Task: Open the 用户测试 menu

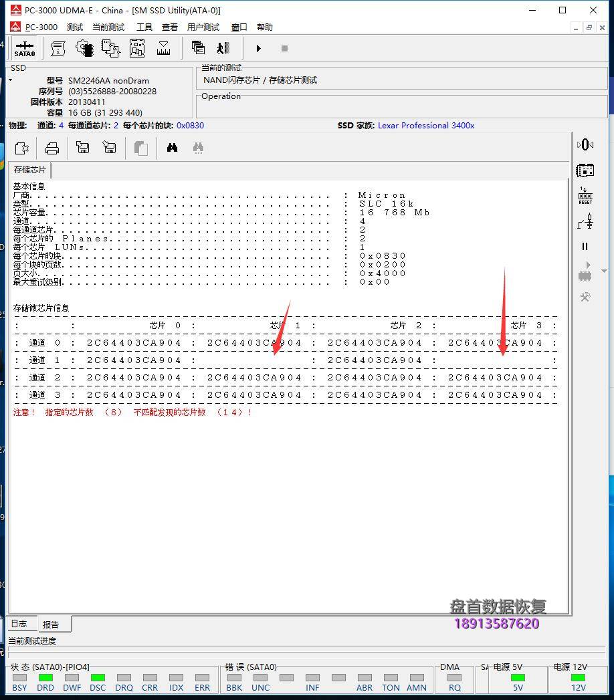Action: (203, 27)
